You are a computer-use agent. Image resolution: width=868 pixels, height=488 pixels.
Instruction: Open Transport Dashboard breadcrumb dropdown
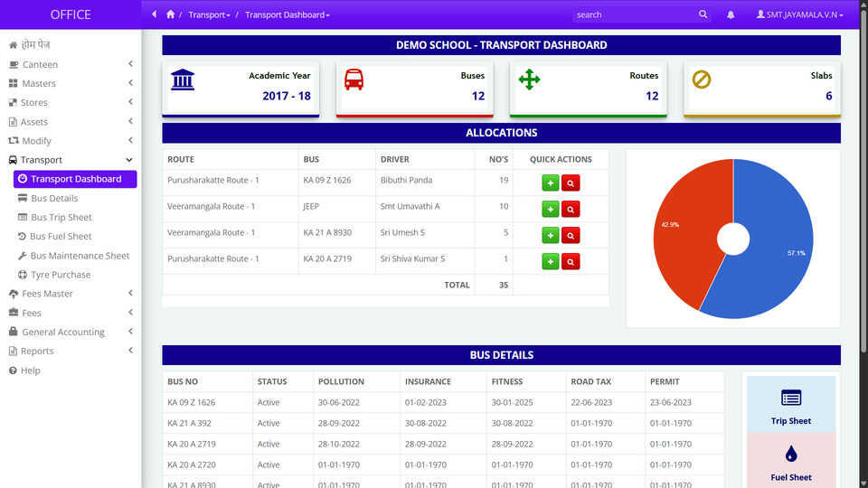tap(287, 14)
